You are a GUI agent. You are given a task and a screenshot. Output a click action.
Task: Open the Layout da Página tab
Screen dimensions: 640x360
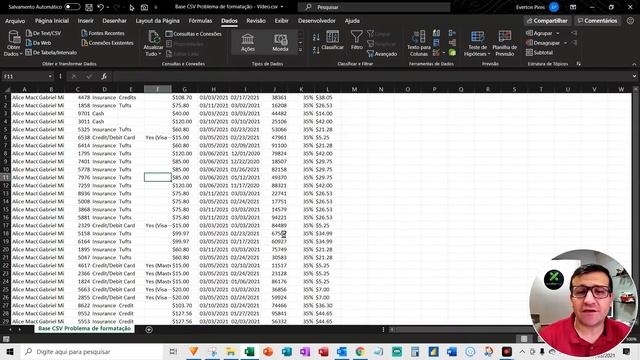(158, 21)
